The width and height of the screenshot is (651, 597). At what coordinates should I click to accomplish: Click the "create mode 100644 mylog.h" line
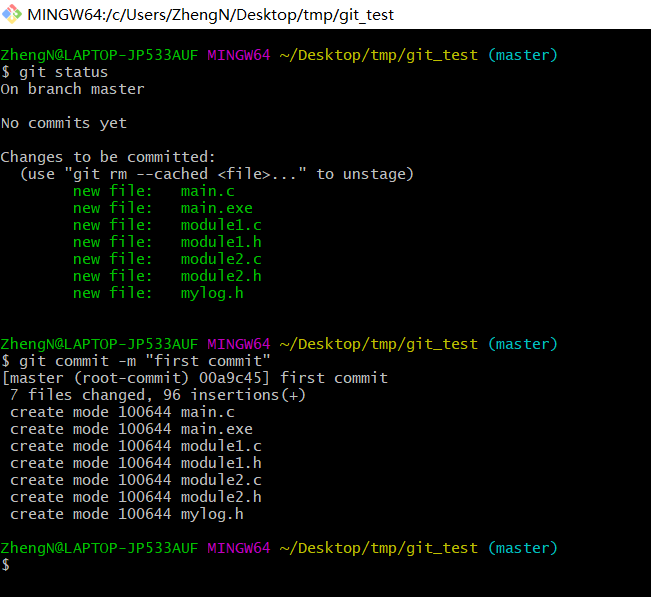(x=126, y=514)
